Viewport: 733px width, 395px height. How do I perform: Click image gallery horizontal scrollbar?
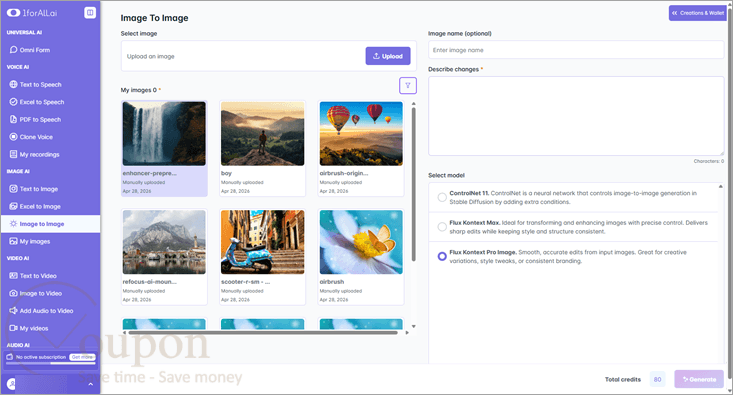[x=263, y=332]
